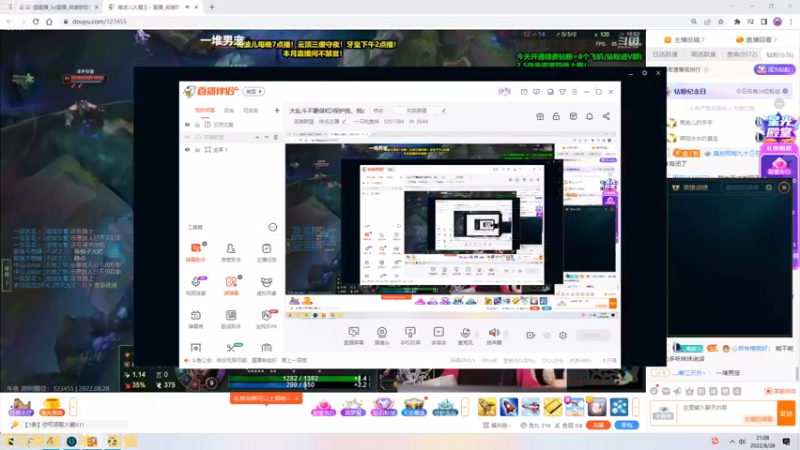Toggle the preview eye icon near settings
The height and width of the screenshot is (450, 800).
click(547, 335)
